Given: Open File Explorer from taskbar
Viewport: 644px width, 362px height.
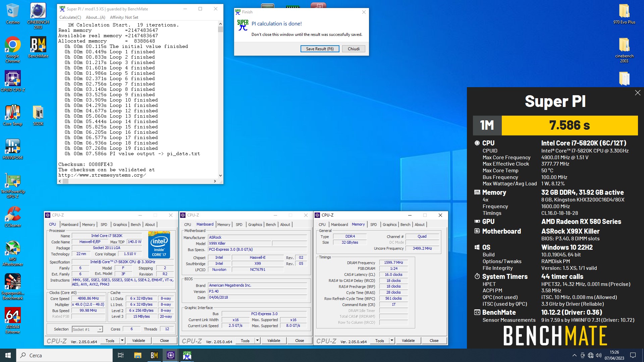Looking at the screenshot, I should 138,355.
